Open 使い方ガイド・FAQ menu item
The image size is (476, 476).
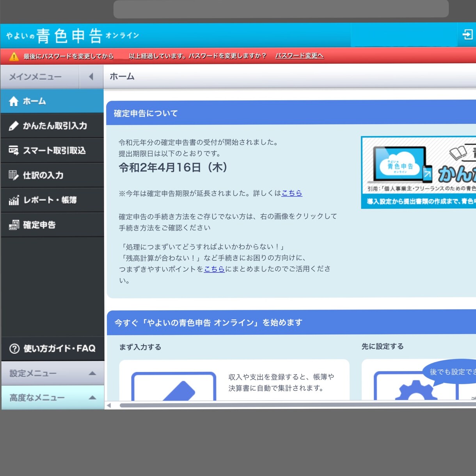pyautogui.click(x=53, y=348)
